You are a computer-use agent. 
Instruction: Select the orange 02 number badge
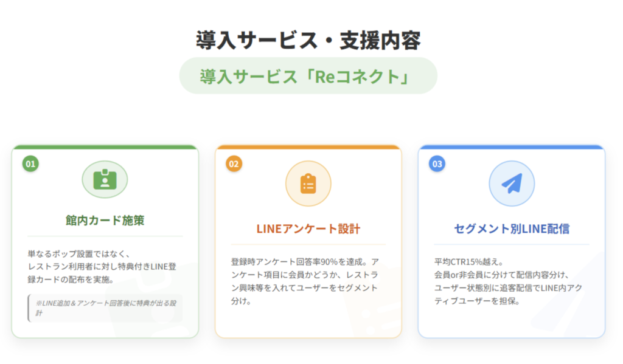pyautogui.click(x=234, y=163)
